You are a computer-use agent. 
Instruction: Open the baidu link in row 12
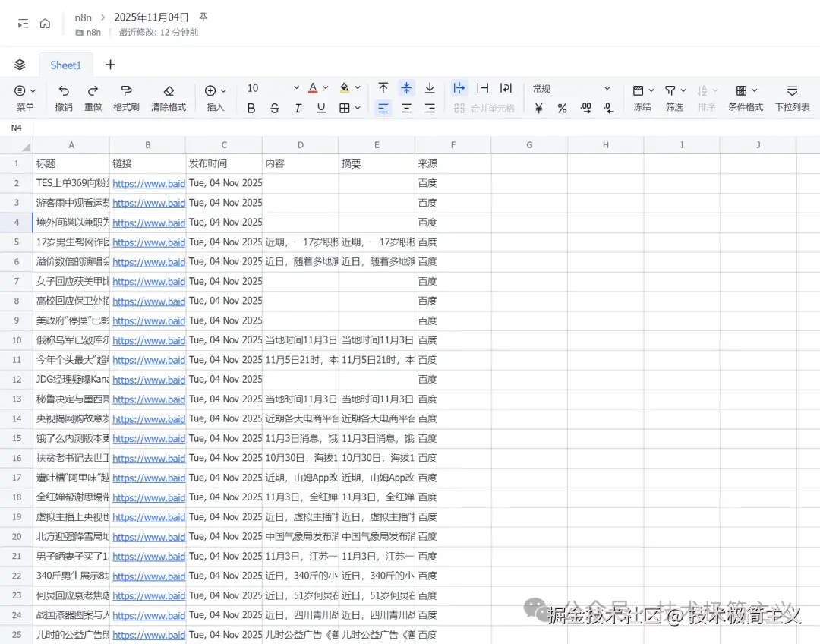point(149,380)
